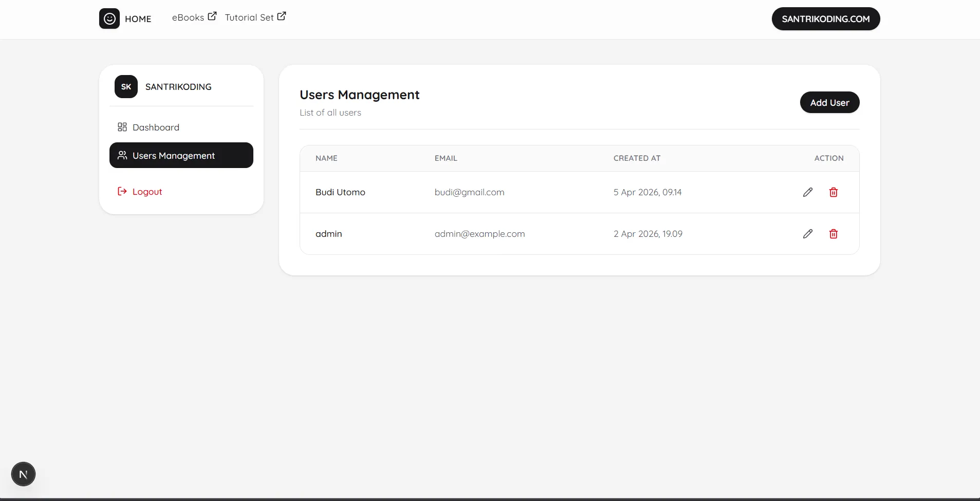
Task: Delete the admin user with trash icon
Action: pyautogui.click(x=834, y=234)
